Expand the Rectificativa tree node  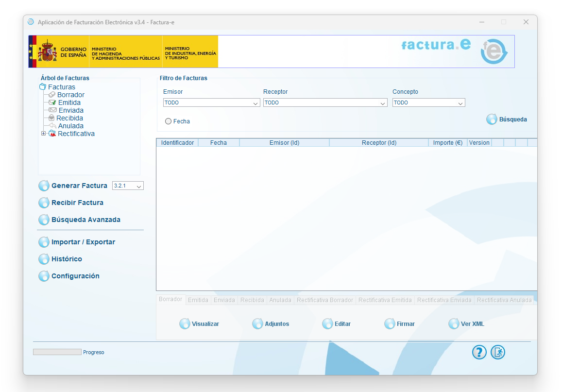tap(43, 134)
